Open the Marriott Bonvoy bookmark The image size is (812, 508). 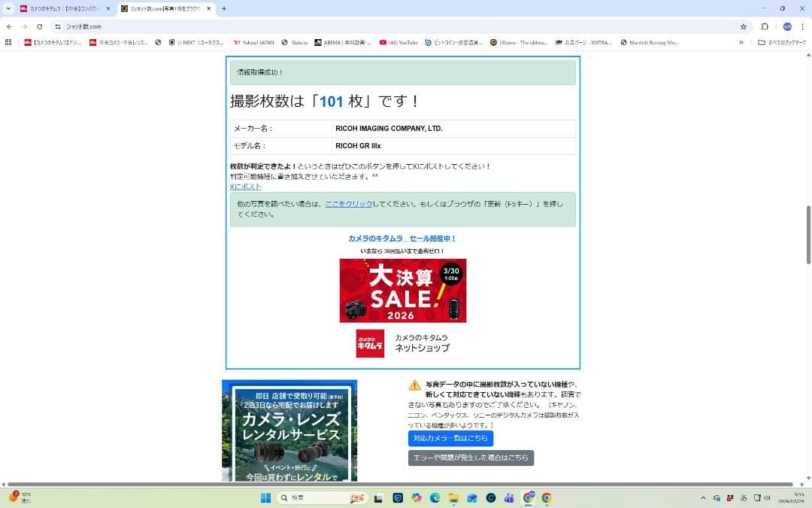coord(650,42)
